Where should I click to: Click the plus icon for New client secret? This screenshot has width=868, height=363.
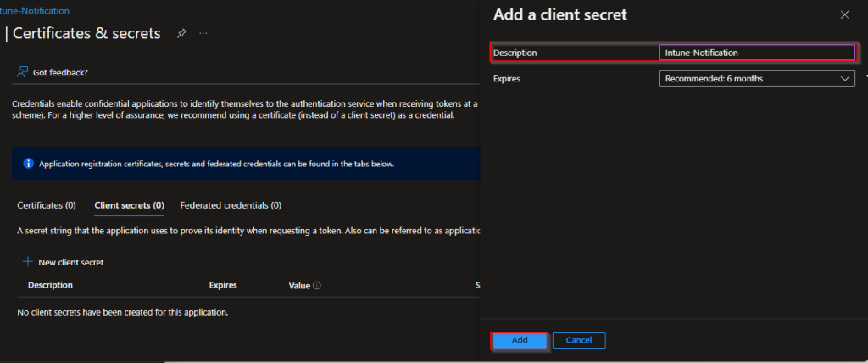[27, 262]
